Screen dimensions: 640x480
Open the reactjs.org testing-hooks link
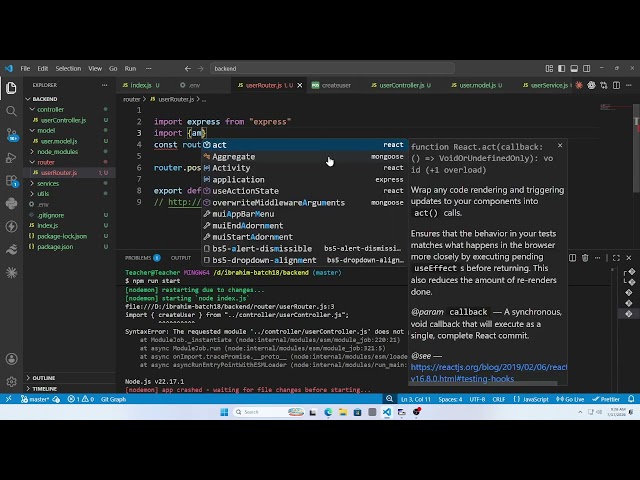489,373
